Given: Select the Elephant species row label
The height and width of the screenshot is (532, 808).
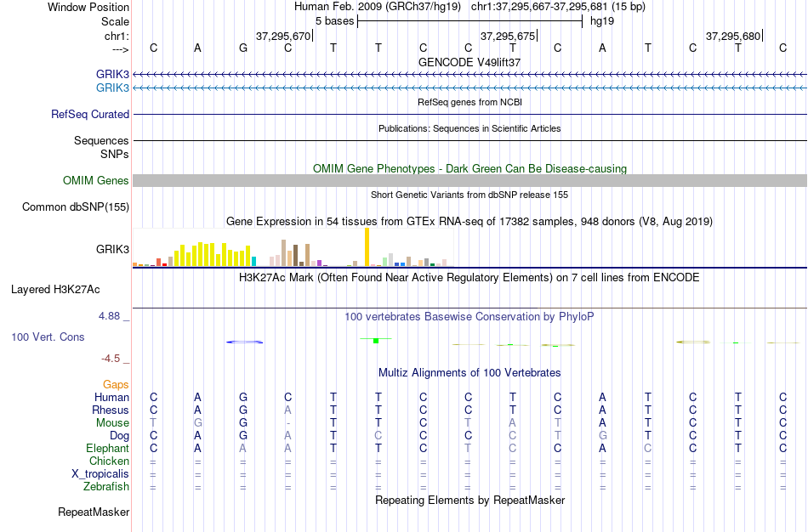Looking at the screenshot, I should [107, 448].
